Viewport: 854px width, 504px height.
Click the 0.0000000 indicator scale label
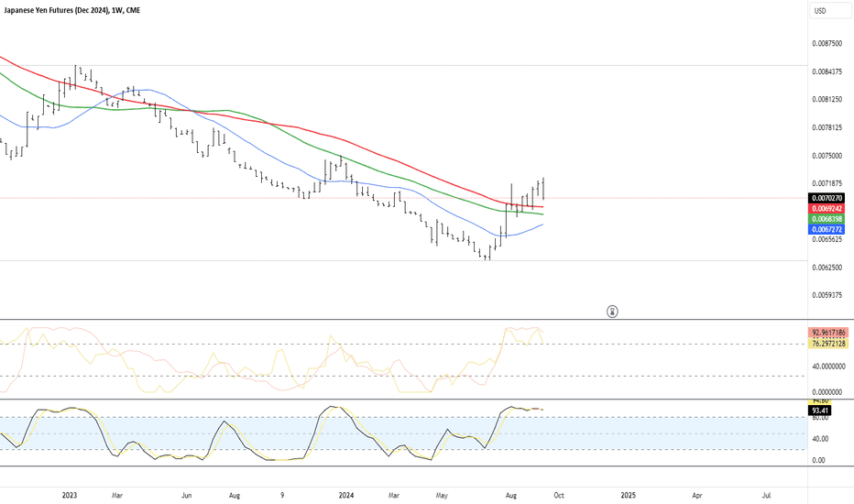[x=827, y=392]
